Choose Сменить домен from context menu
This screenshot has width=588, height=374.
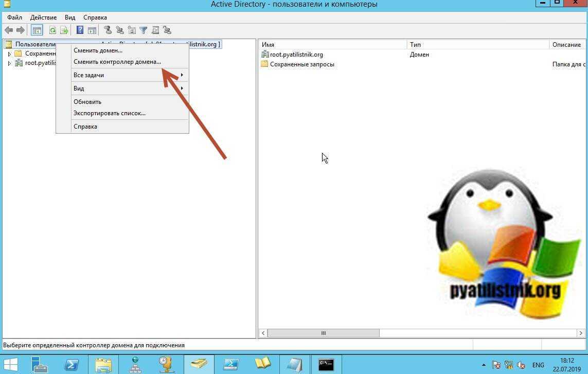pos(98,50)
